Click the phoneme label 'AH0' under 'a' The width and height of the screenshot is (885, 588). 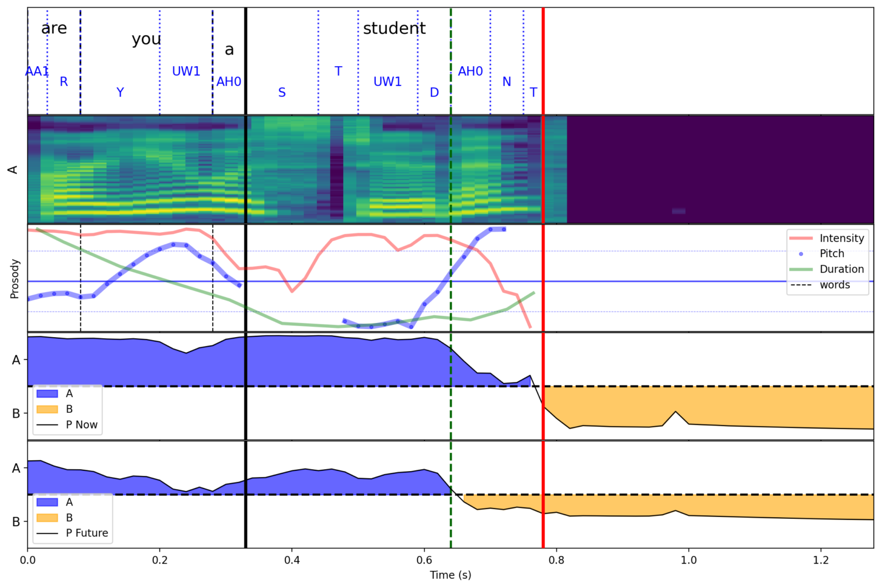[229, 82]
